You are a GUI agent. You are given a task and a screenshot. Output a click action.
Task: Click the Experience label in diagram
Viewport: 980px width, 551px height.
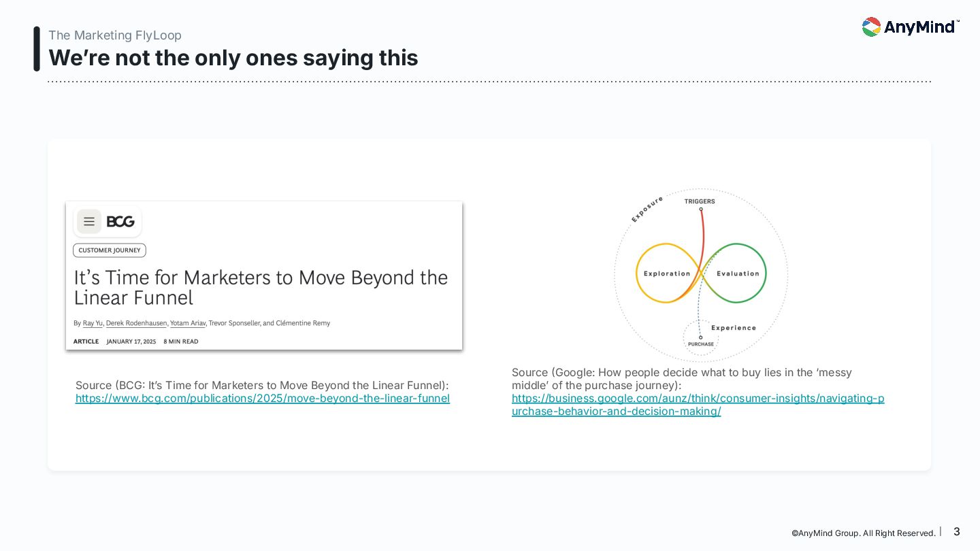733,328
